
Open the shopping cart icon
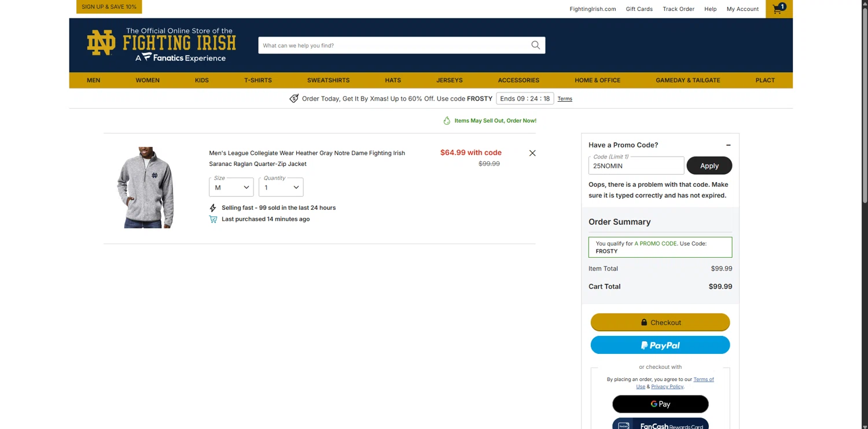(x=779, y=9)
